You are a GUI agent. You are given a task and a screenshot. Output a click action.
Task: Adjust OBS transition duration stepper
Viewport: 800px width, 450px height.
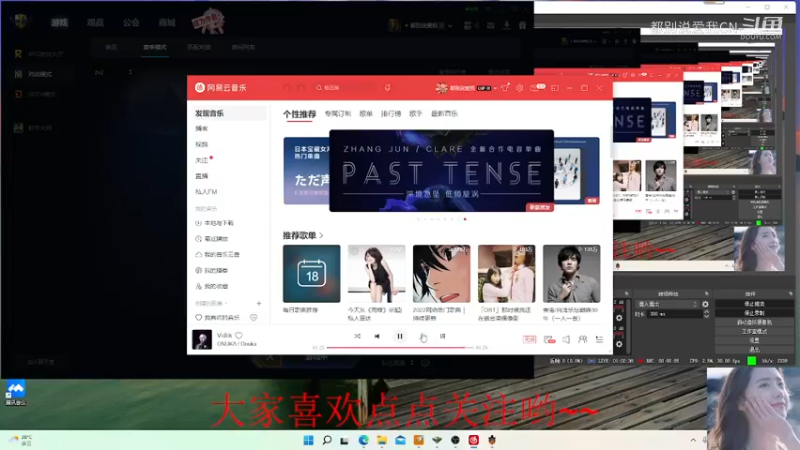[706, 314]
